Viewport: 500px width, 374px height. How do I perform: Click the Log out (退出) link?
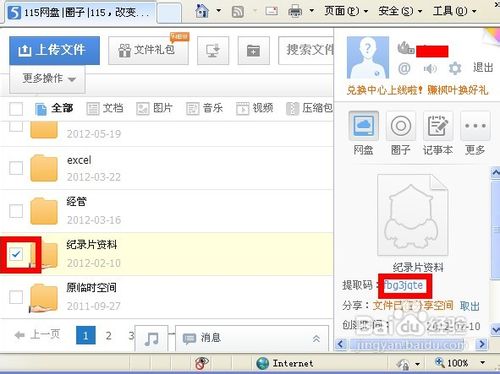[483, 68]
